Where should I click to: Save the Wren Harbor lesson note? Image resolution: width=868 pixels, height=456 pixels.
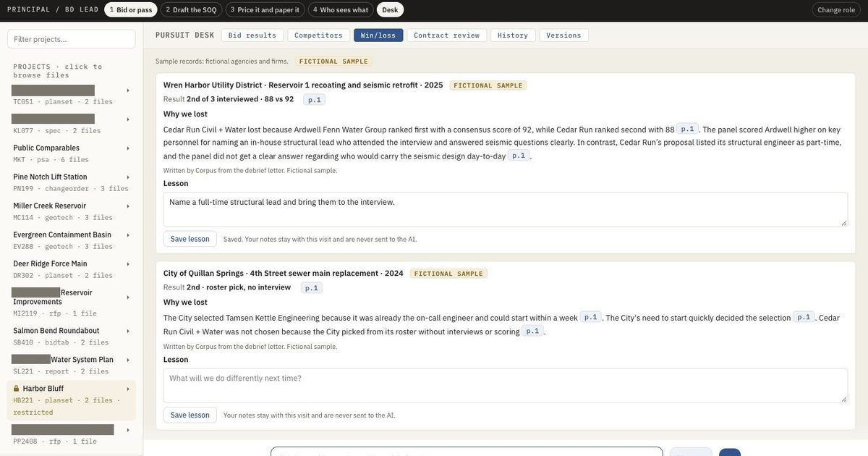pyautogui.click(x=190, y=239)
